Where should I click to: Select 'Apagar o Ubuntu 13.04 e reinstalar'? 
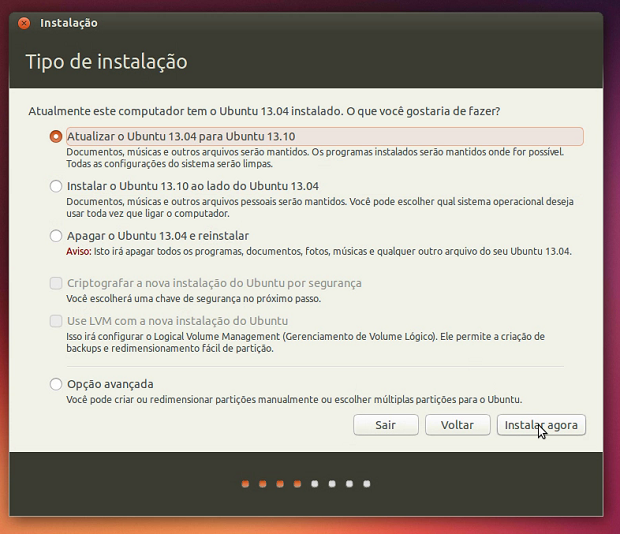point(56,236)
